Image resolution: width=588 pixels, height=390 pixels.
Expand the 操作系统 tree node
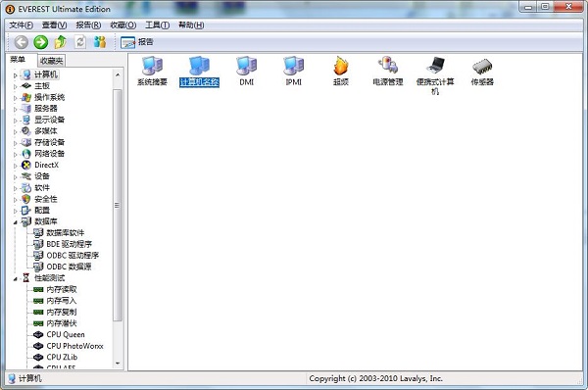click(16, 98)
